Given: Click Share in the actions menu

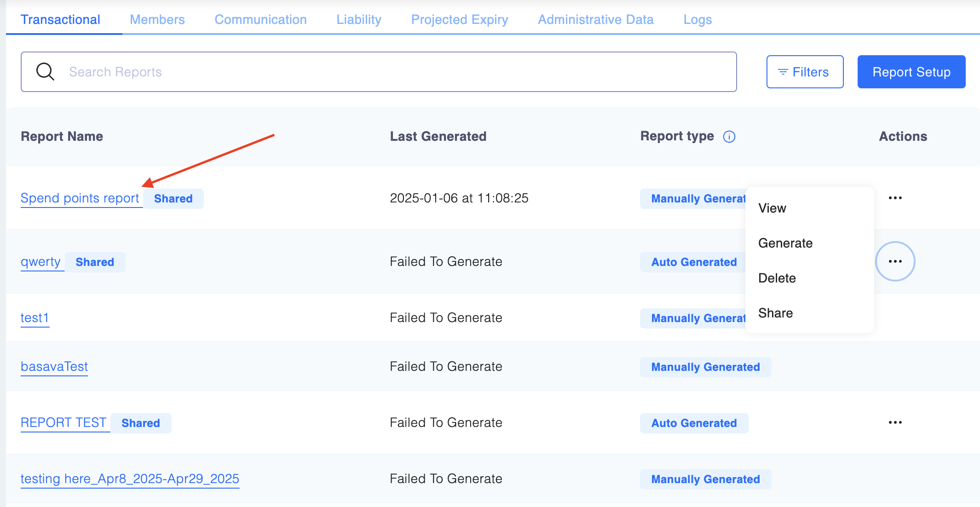Looking at the screenshot, I should pyautogui.click(x=775, y=313).
